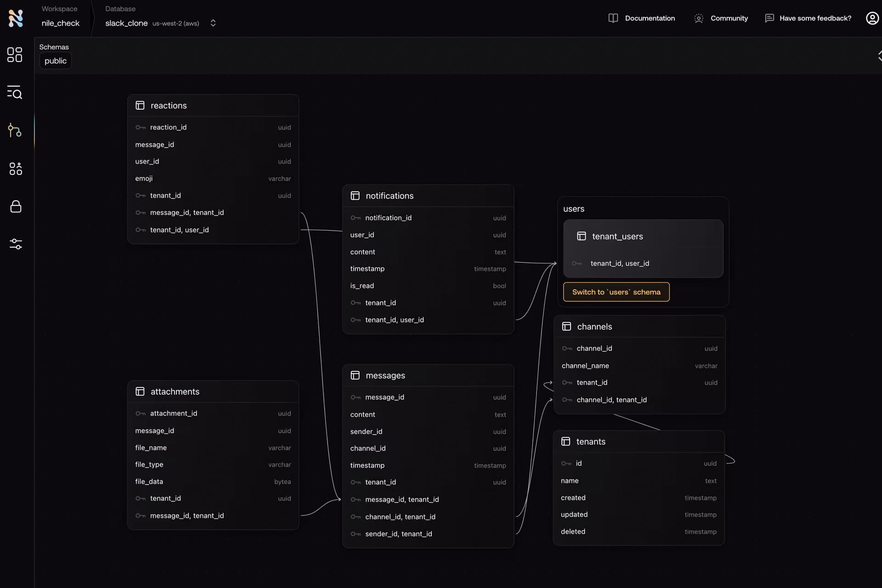Open the Documentation link
Viewport: 882px width, 588px height.
tap(642, 18)
